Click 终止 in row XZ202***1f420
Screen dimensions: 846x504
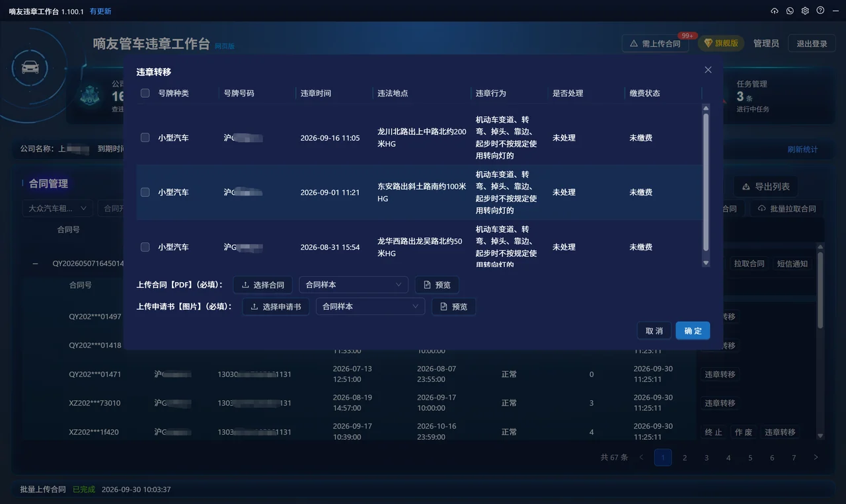714,432
